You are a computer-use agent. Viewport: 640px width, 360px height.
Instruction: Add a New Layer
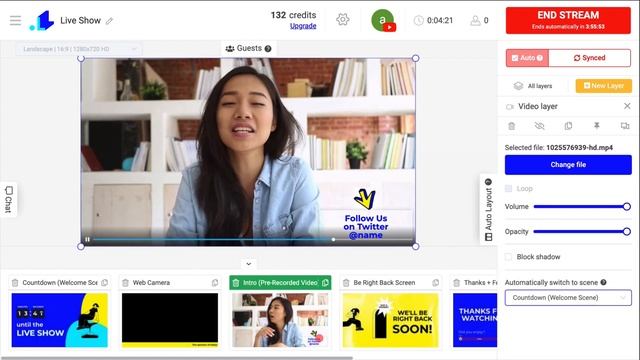[x=604, y=86]
